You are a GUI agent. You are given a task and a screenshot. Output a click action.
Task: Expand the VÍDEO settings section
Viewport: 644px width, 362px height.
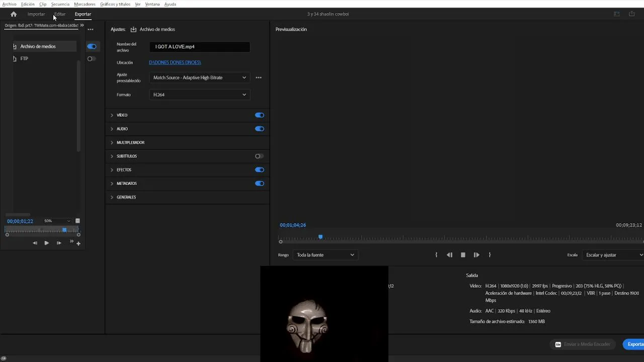(112, 115)
